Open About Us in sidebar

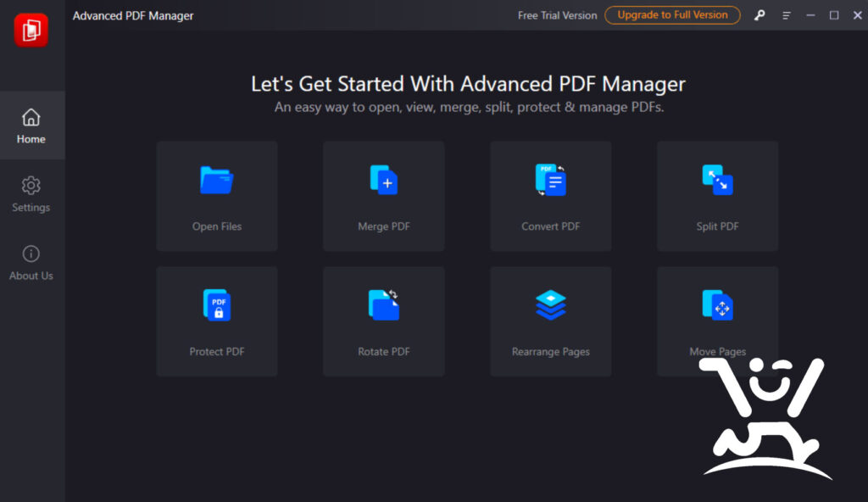click(x=31, y=263)
